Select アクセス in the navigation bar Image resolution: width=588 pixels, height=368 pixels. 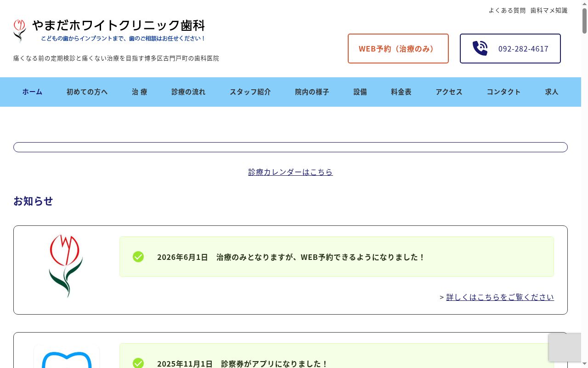(x=449, y=92)
